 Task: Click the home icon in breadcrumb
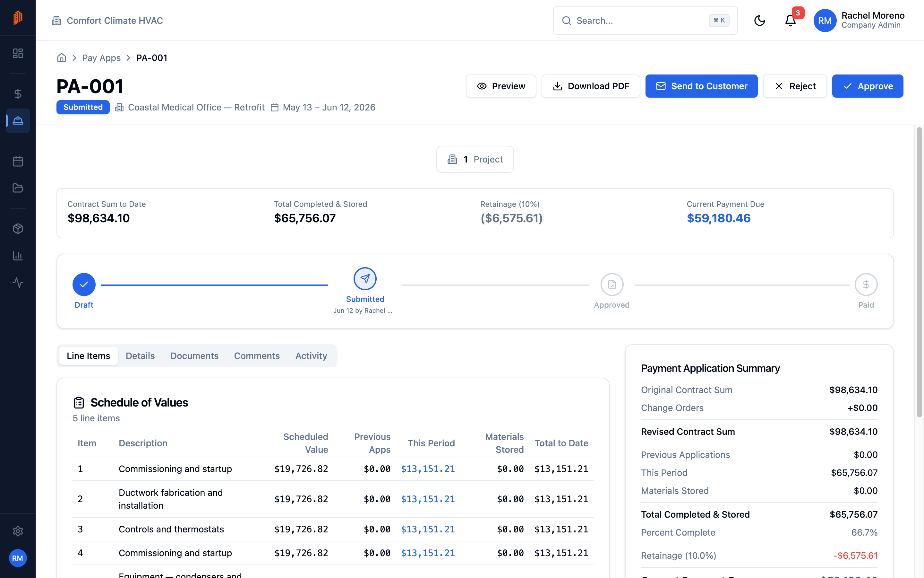[62, 58]
